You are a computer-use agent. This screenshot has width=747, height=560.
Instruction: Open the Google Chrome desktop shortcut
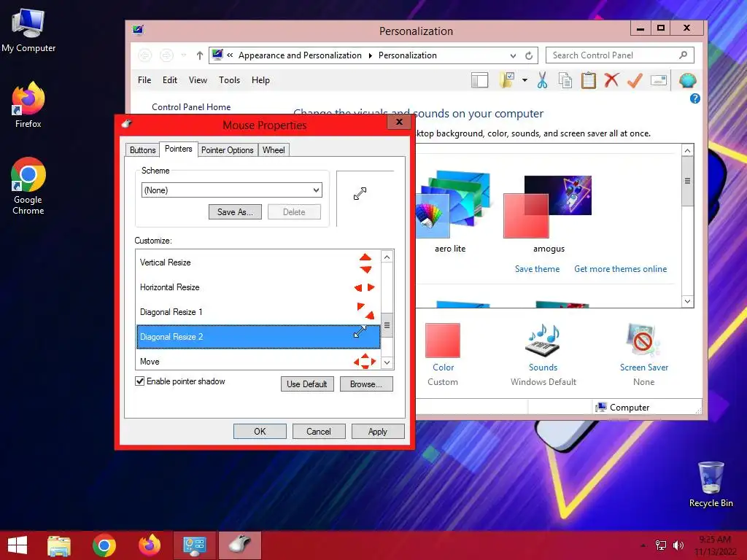(28, 186)
